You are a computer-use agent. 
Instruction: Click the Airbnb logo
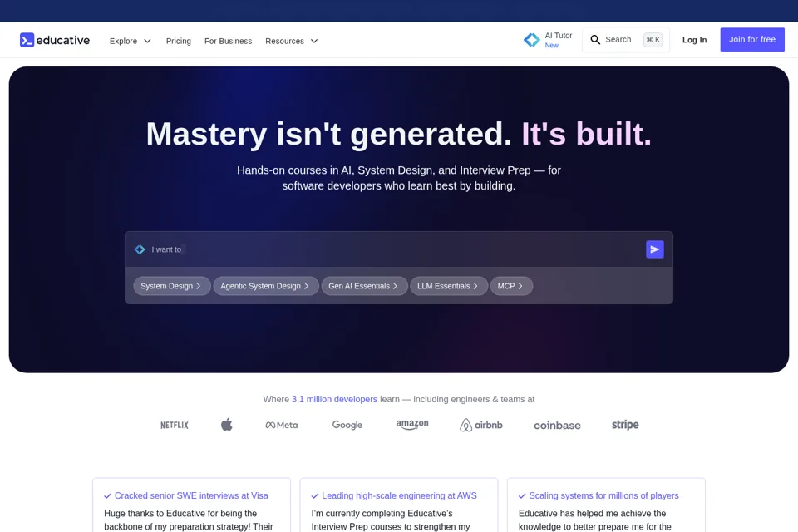point(481,425)
